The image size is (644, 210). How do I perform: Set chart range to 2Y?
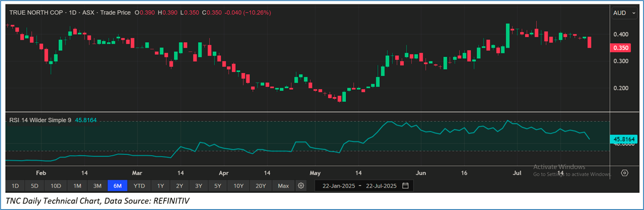click(x=180, y=186)
